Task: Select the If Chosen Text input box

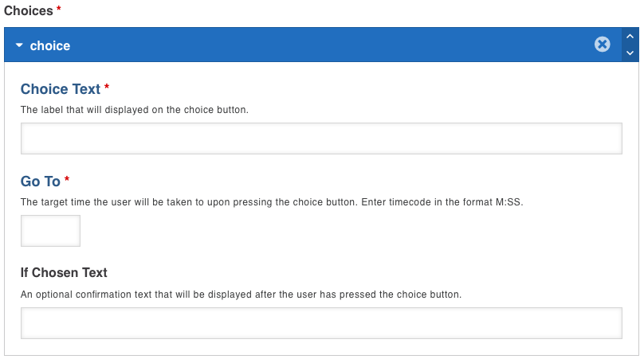Action: [x=320, y=323]
